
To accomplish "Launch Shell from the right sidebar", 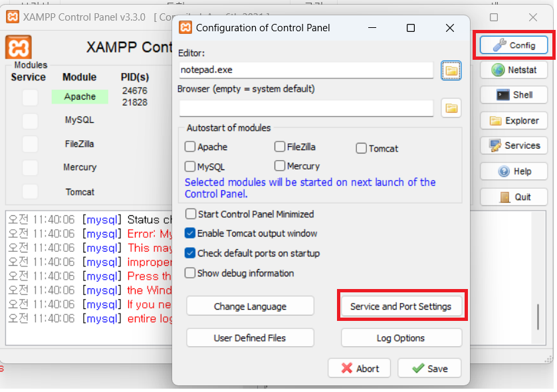I will point(514,95).
